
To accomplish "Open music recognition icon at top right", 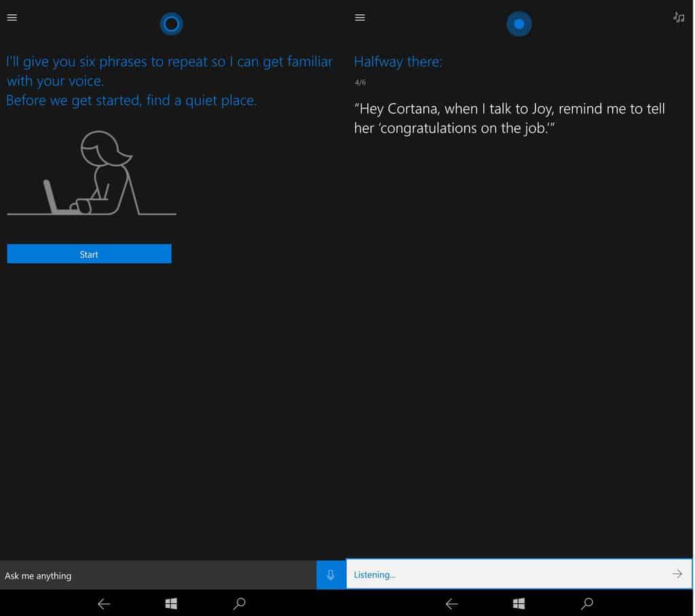I will pyautogui.click(x=679, y=17).
